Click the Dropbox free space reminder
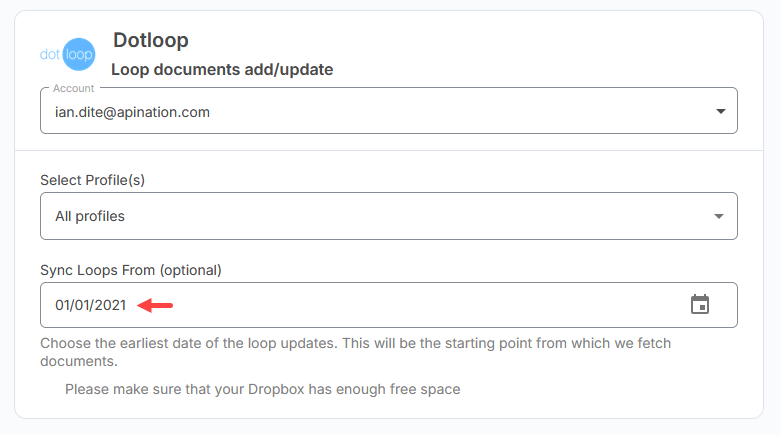This screenshot has height=435, width=781. click(262, 389)
